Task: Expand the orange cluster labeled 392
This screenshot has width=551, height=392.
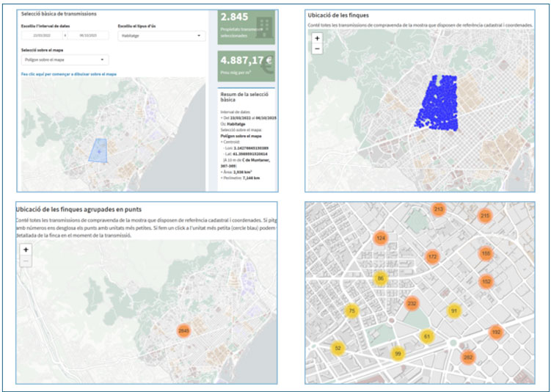Action: tap(496, 333)
